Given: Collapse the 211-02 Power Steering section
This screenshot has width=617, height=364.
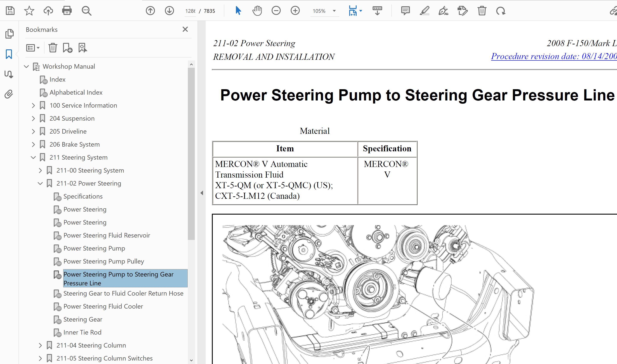Looking at the screenshot, I should point(40,183).
